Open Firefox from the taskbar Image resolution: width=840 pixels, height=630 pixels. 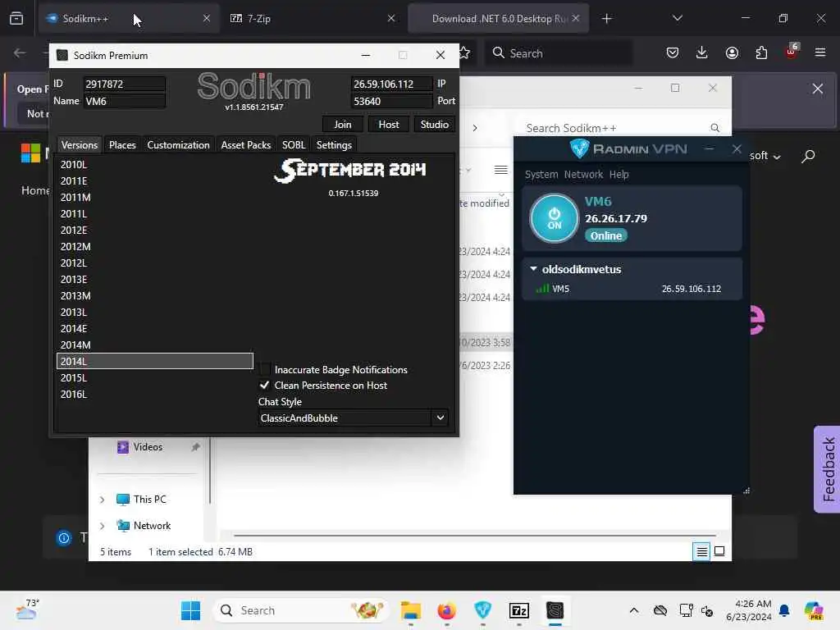pos(447,610)
